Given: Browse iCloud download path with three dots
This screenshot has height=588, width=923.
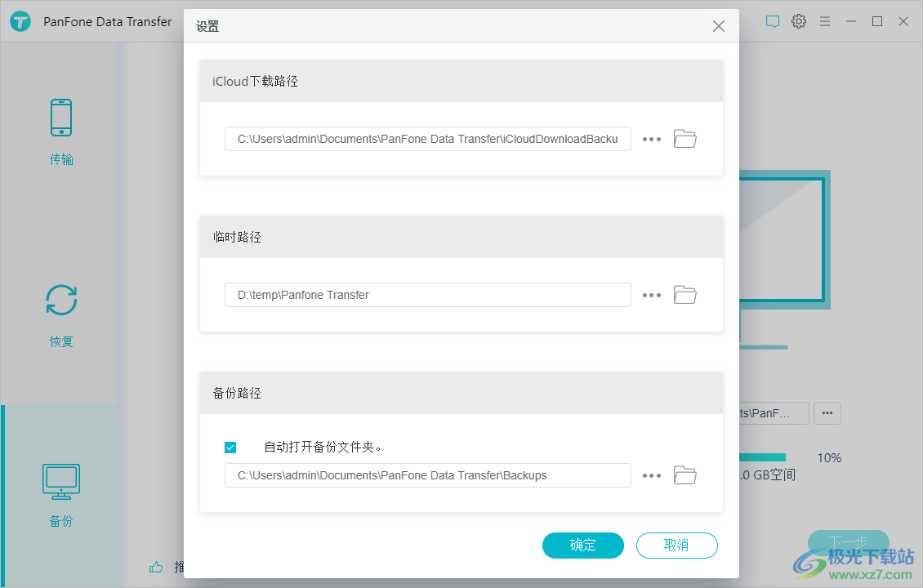Looking at the screenshot, I should [x=652, y=140].
